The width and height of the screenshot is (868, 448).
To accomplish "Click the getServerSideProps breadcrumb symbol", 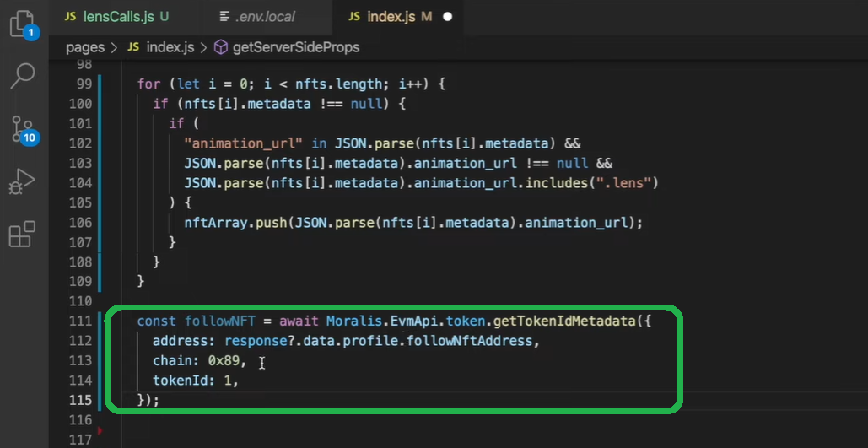I will click(x=295, y=47).
